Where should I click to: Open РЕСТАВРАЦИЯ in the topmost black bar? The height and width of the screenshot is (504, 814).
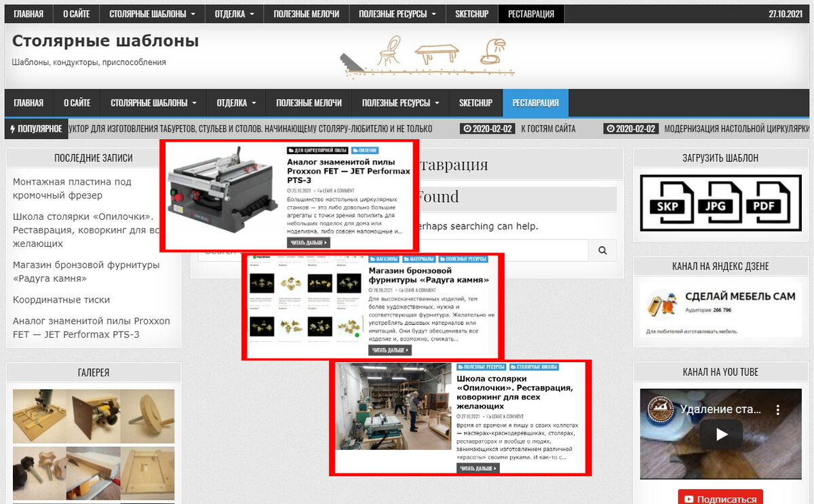pos(531,14)
